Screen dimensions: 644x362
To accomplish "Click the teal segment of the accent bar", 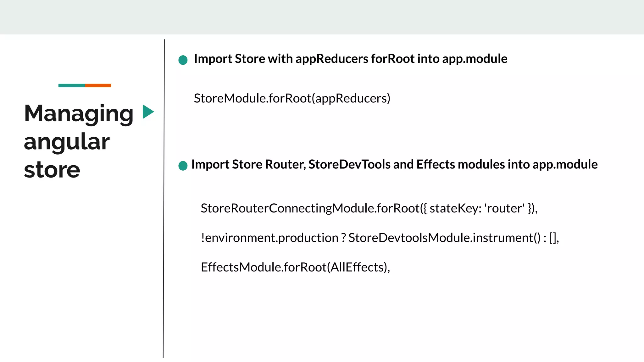I will click(x=71, y=85).
